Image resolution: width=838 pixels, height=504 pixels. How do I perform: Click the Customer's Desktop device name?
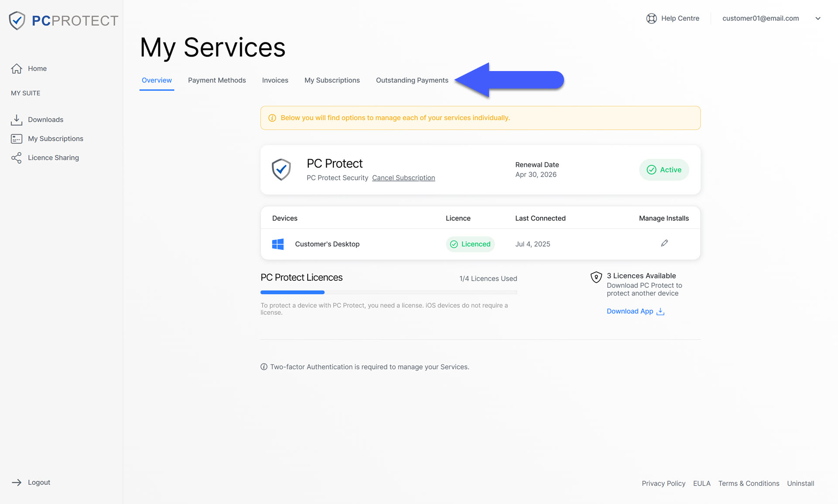coord(327,244)
